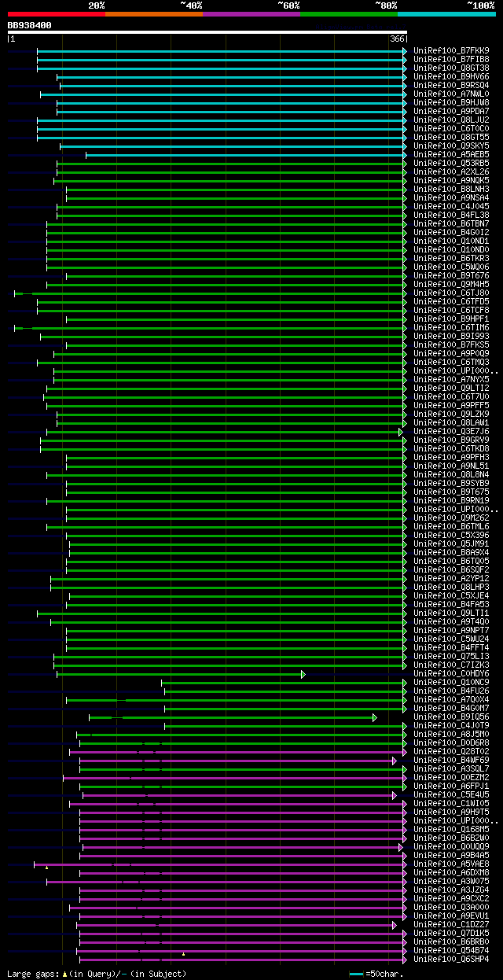
Task: Click the red 20% identity legend segment
Action: (56, 14)
